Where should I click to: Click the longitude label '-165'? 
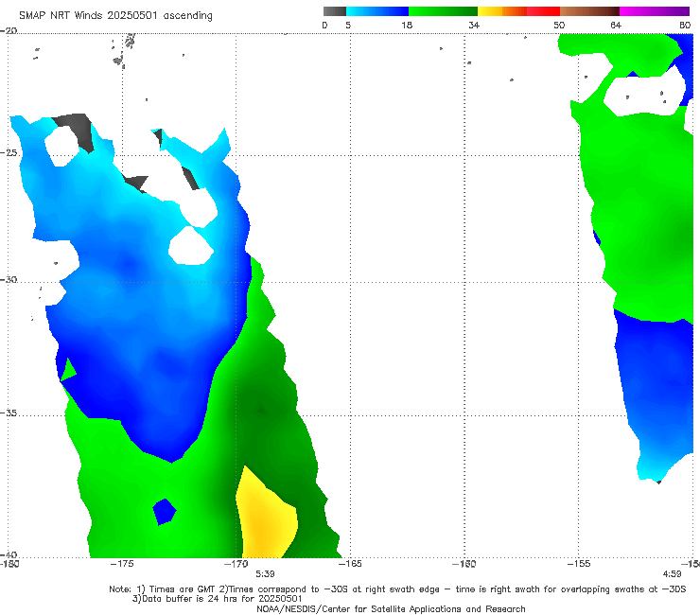(350, 564)
